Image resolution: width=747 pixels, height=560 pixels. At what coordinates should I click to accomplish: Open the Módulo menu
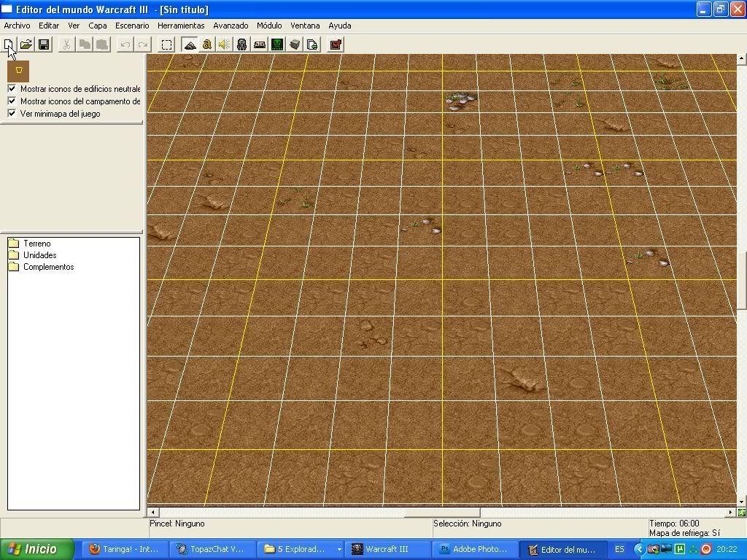click(x=269, y=26)
